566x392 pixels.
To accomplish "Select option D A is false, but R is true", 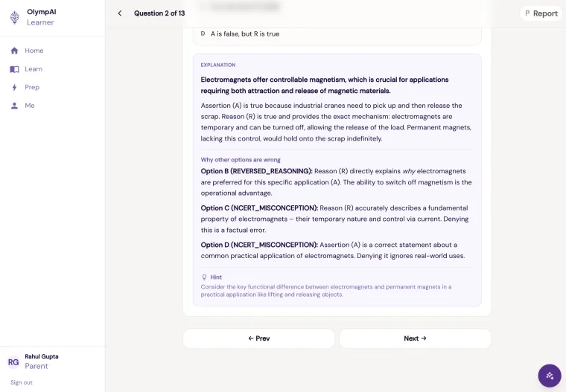I will click(x=337, y=34).
